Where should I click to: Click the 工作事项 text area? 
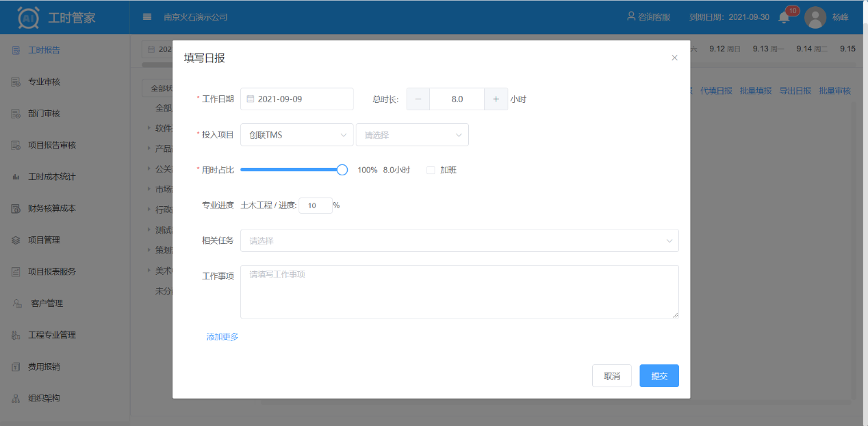click(459, 292)
